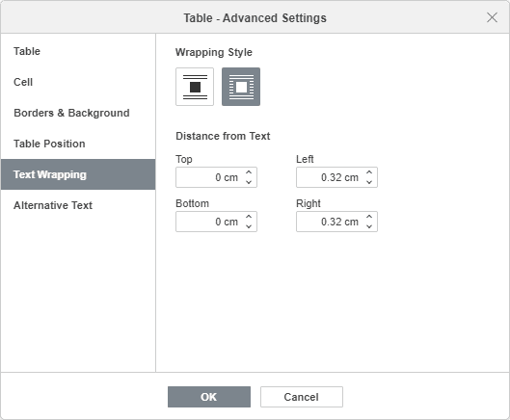Select the flow wrapping style icon
The image size is (510, 420).
coord(241,87)
